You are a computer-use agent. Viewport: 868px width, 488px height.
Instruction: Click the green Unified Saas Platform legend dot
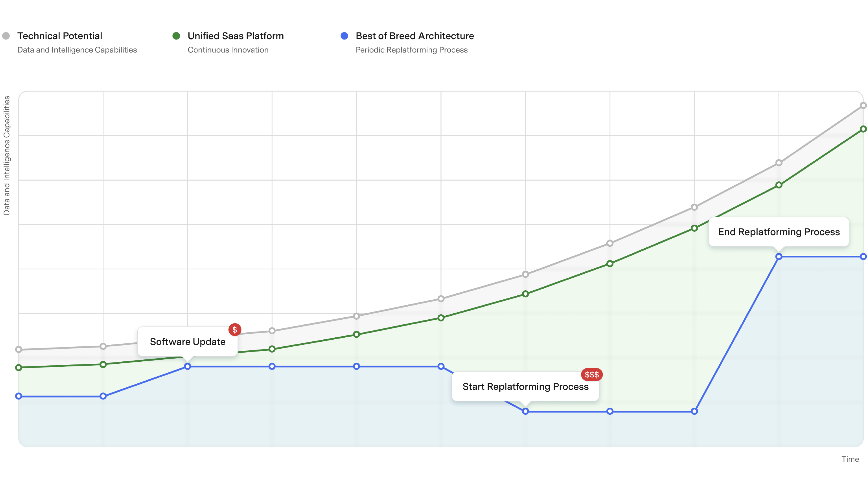click(x=176, y=36)
